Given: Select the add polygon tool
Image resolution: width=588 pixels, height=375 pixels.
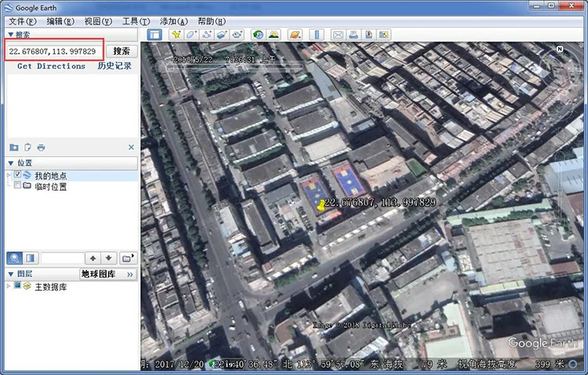Looking at the screenshot, I should click(x=191, y=35).
